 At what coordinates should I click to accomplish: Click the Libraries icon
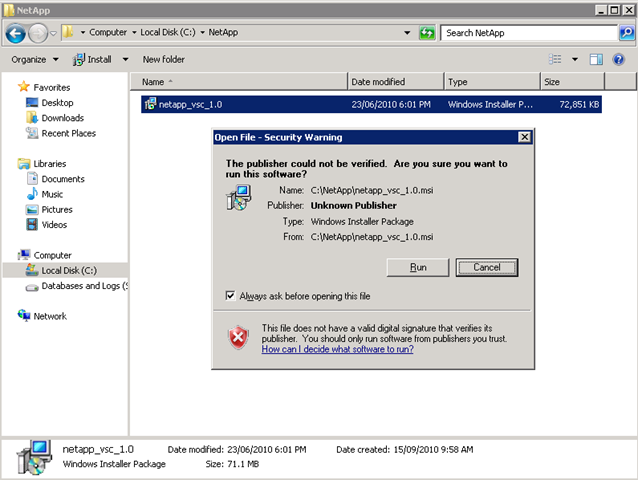pyautogui.click(x=24, y=164)
